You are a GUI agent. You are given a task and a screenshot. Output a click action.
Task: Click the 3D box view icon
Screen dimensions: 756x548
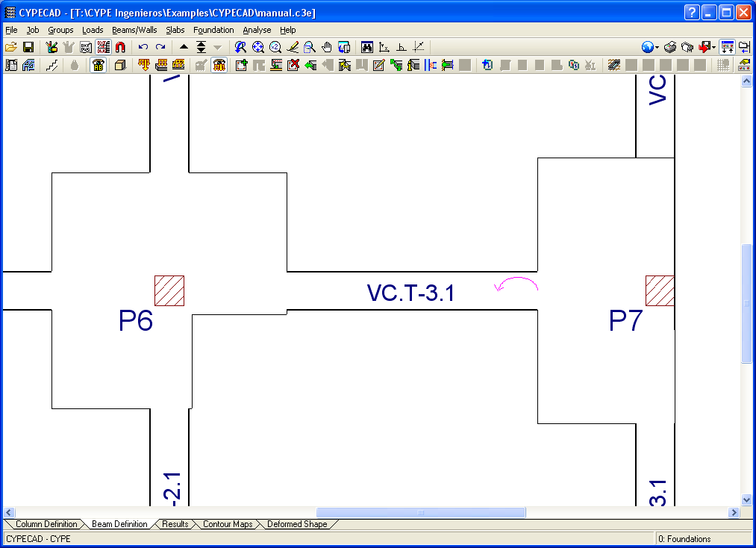[x=120, y=65]
